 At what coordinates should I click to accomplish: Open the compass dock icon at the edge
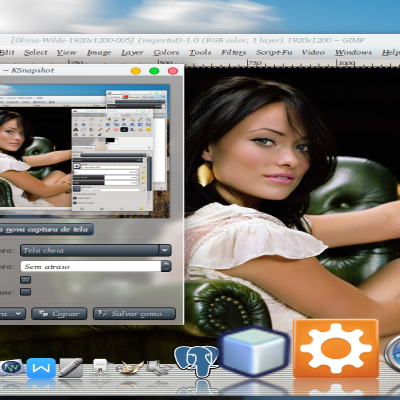[x=392, y=354]
